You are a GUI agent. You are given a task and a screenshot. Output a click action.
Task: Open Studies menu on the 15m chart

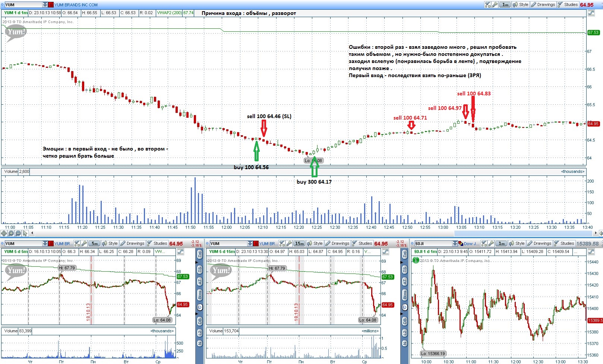point(362,243)
